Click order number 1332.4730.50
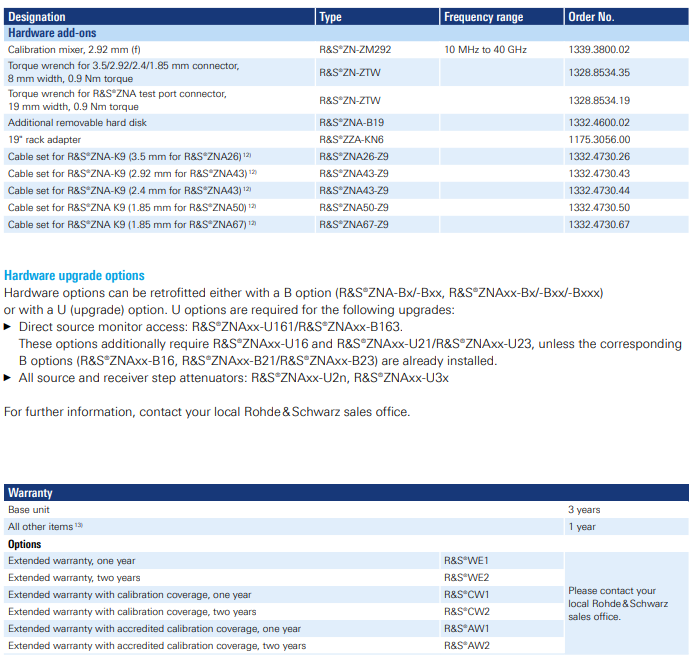The image size is (693, 663). click(x=599, y=208)
